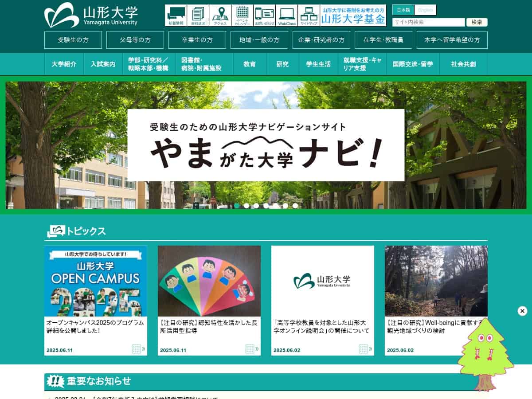Open the Yamagata University logo thumbnail card
532x399 pixels.
click(323, 281)
